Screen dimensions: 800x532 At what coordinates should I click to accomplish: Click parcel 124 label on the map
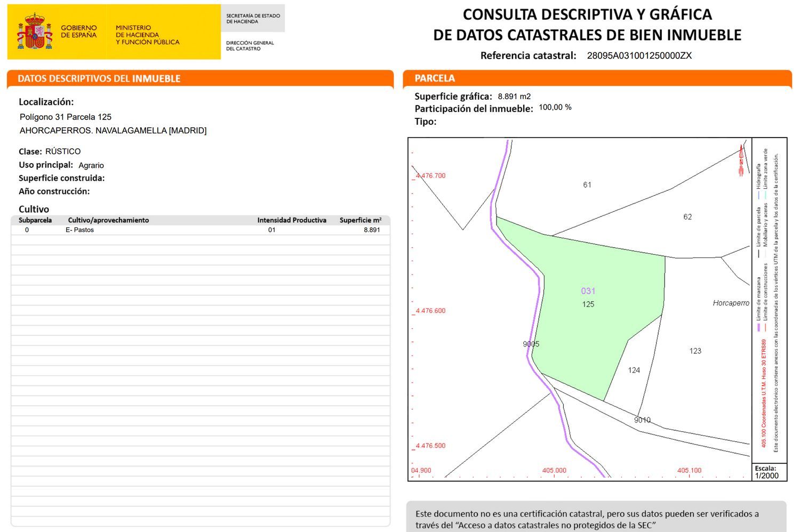click(634, 370)
